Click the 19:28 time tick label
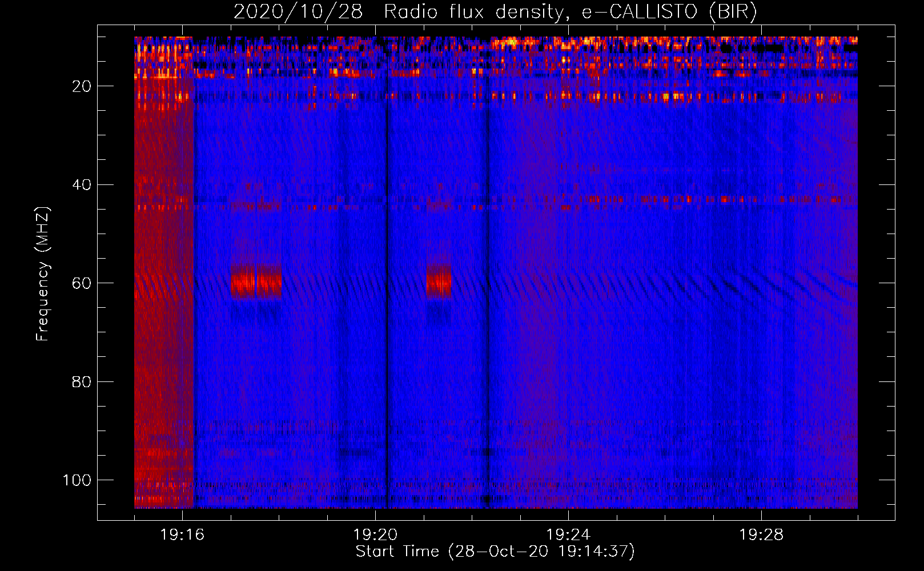The height and width of the screenshot is (571, 924). tap(761, 535)
